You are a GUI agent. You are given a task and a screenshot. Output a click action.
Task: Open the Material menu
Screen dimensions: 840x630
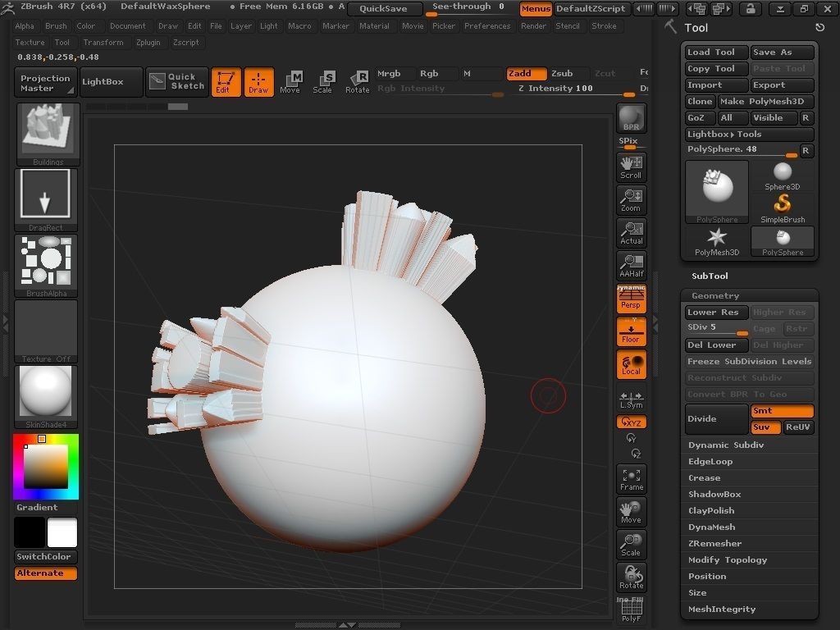pos(374,25)
